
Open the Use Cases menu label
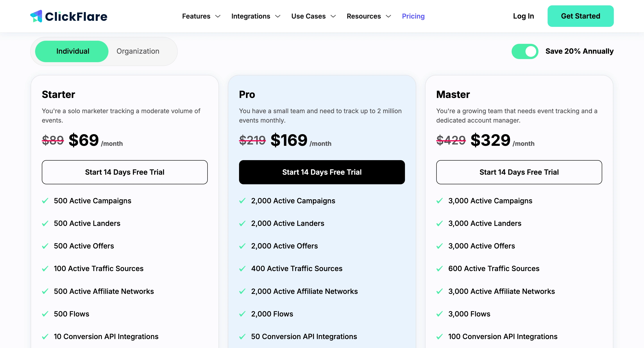point(309,16)
